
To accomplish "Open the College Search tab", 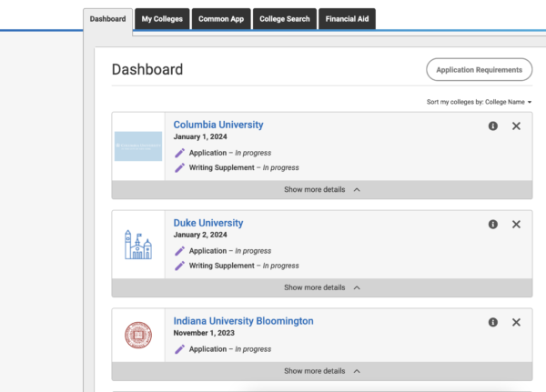I will pyautogui.click(x=285, y=19).
